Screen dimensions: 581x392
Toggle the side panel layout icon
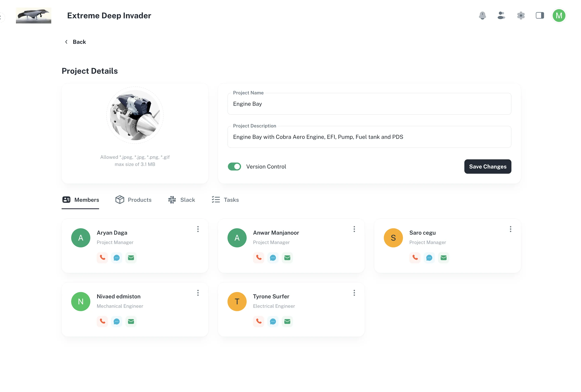point(540,16)
